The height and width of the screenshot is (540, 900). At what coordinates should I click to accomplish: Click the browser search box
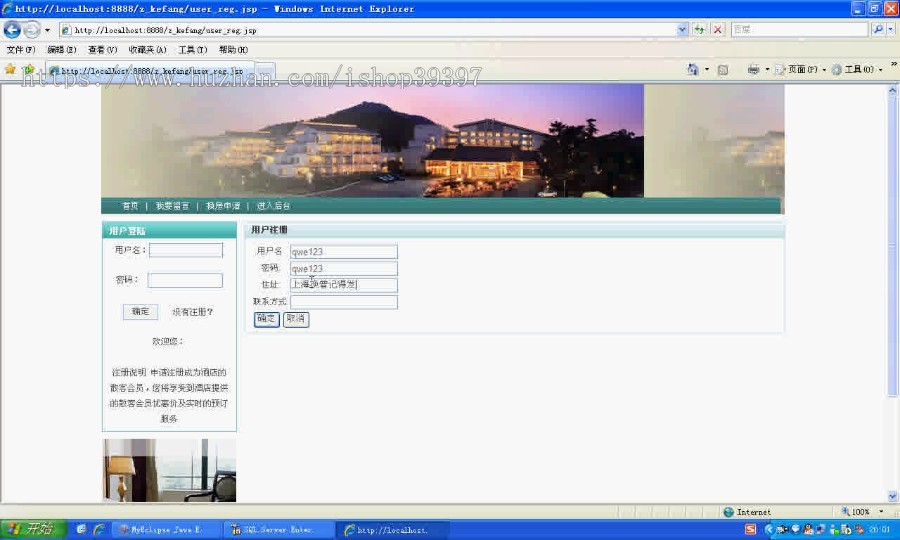click(799, 29)
